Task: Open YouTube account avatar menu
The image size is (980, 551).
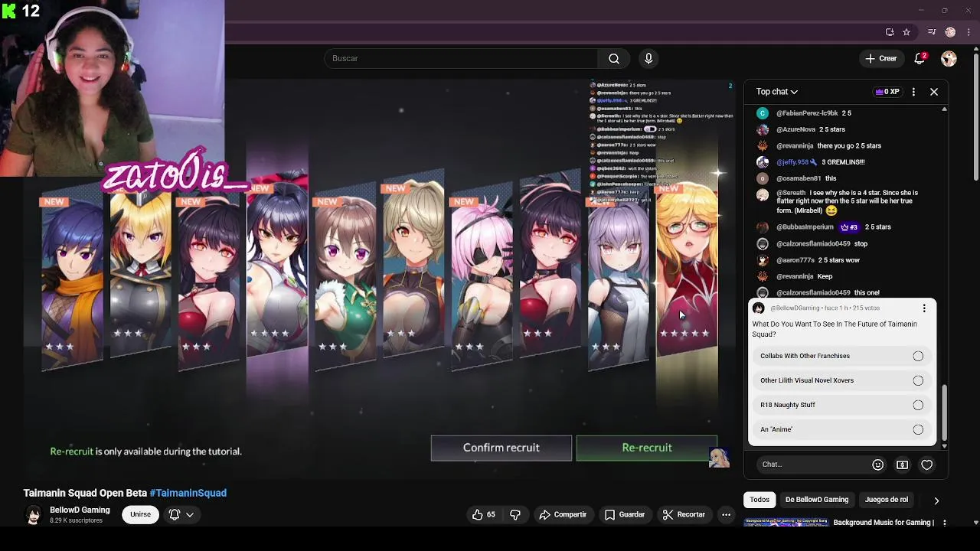Action: click(949, 58)
